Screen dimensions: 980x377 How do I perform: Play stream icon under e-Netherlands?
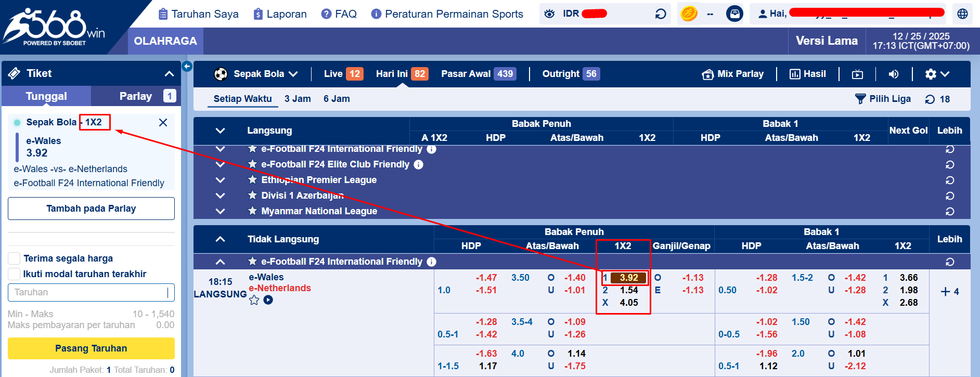(268, 300)
